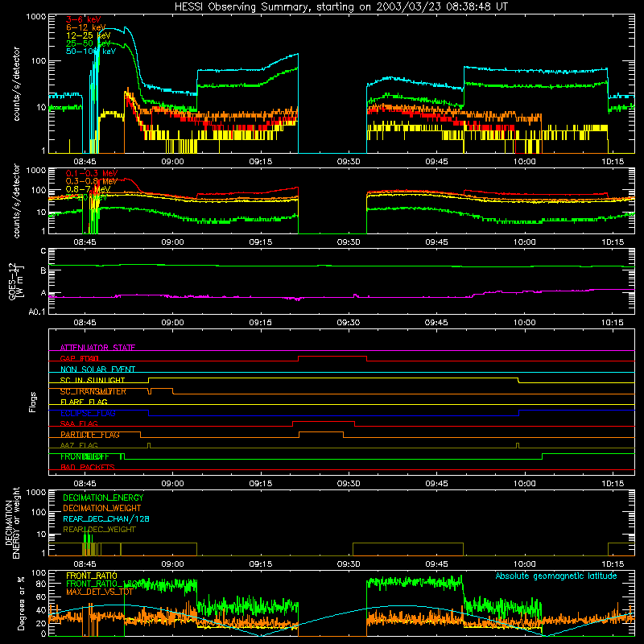Click the DECIMATION_WEIGHT legend label
This screenshot has width=644, height=644.
click(102, 508)
